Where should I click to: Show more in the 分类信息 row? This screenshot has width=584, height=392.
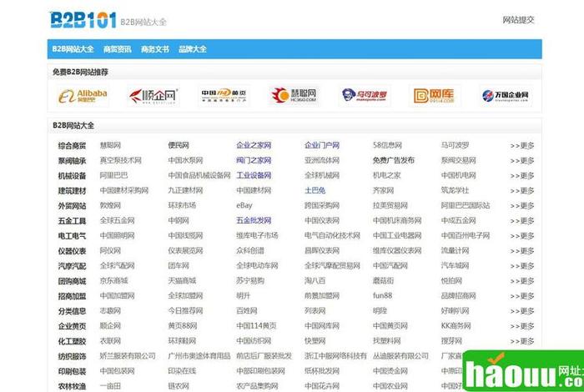(x=522, y=311)
